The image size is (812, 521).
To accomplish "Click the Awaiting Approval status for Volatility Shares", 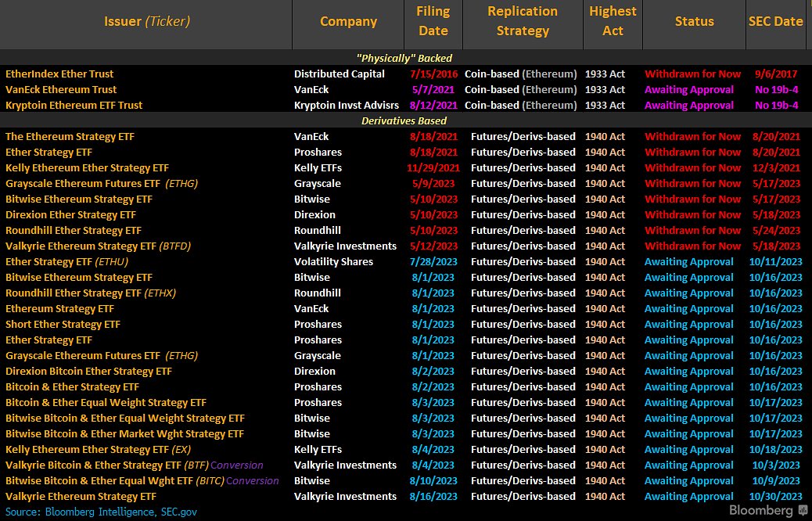I will 689,261.
